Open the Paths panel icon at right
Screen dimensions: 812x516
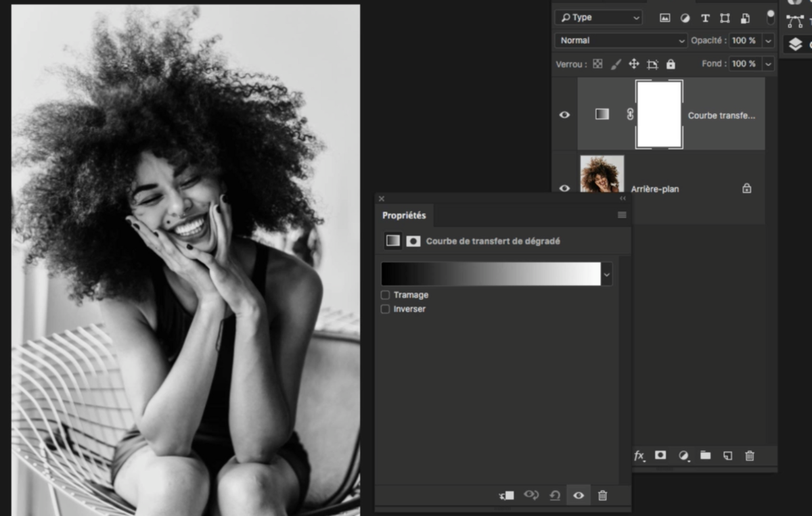tap(795, 21)
